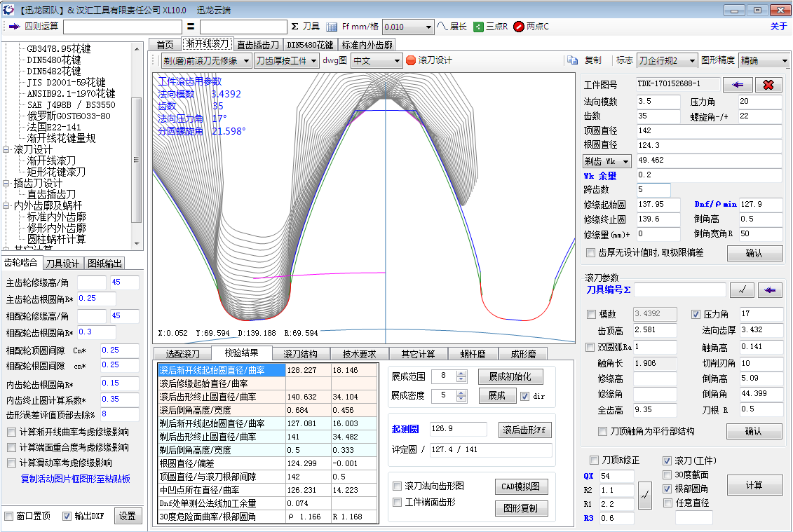Screen dimensions: 793x532
Task: Switch to the 直齿插齿刀 tab
Action: (x=258, y=45)
